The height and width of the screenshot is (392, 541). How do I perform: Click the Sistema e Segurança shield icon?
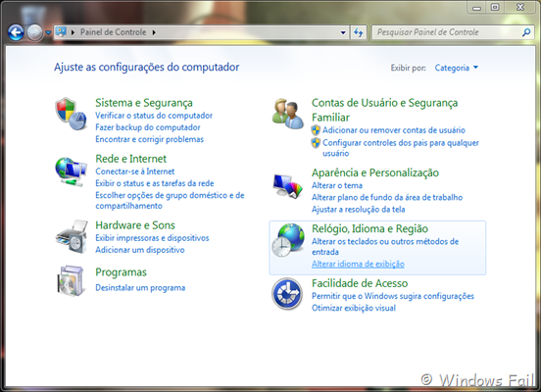click(71, 114)
